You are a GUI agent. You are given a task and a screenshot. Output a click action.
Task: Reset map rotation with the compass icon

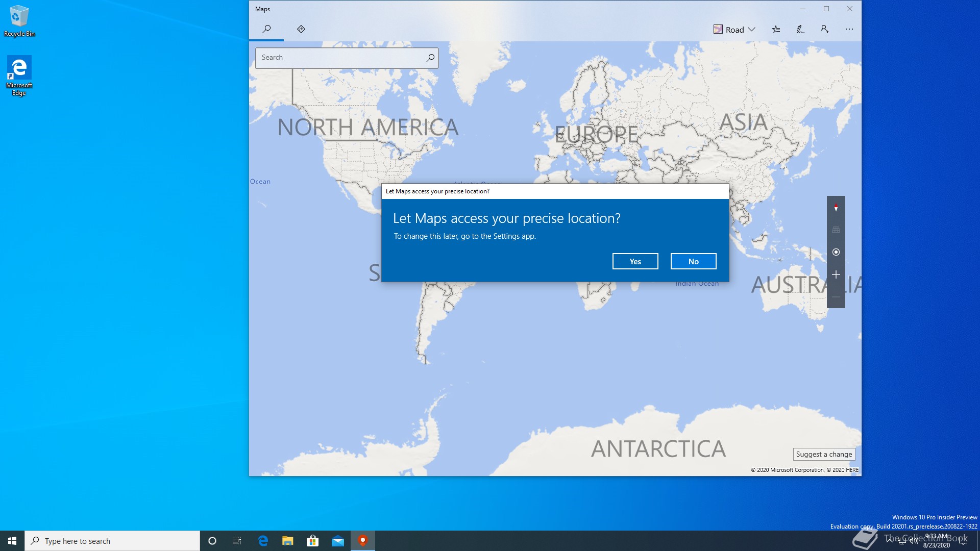pyautogui.click(x=836, y=208)
